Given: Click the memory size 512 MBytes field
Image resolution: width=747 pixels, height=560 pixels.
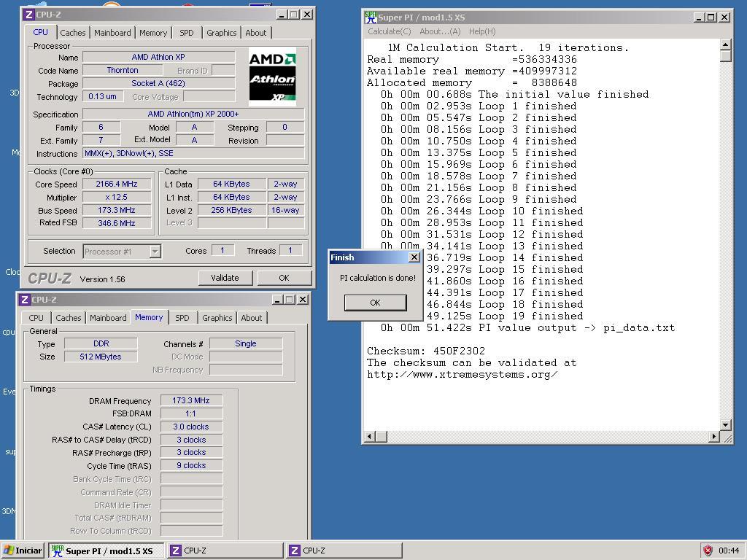Looking at the screenshot, I should (x=101, y=357).
